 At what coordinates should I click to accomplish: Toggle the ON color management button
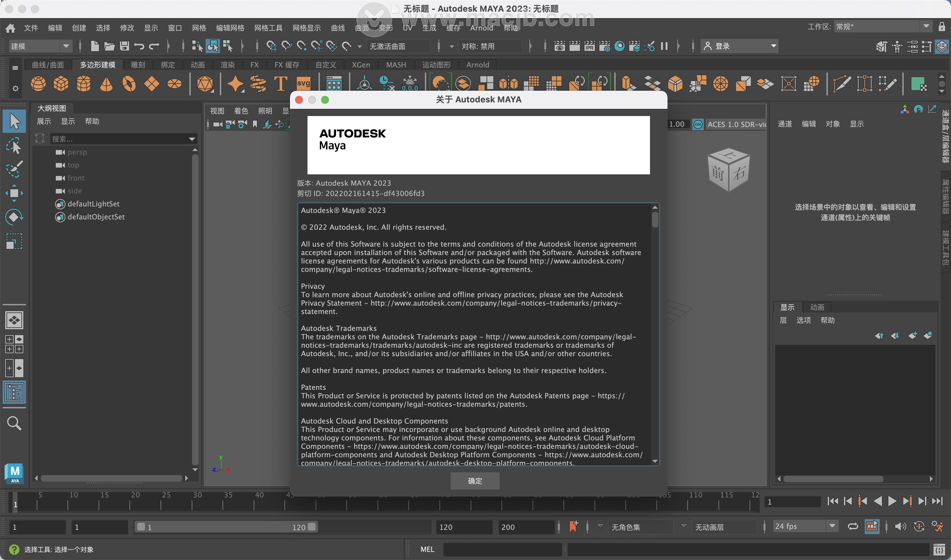pos(698,124)
